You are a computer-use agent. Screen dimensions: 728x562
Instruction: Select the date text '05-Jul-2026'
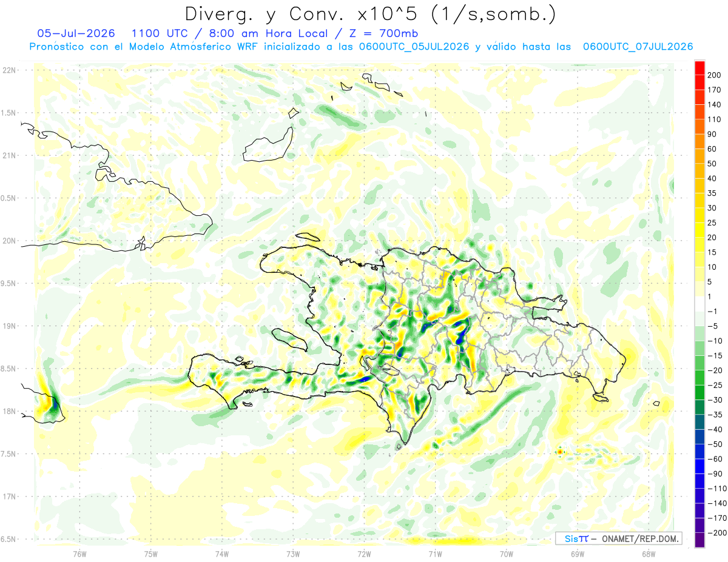pyautogui.click(x=76, y=33)
